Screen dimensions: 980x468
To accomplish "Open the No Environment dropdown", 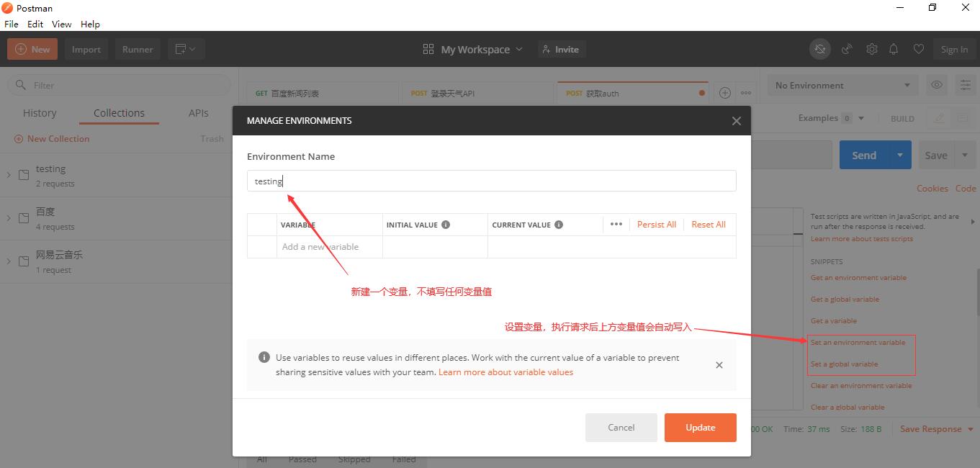I will coord(842,86).
